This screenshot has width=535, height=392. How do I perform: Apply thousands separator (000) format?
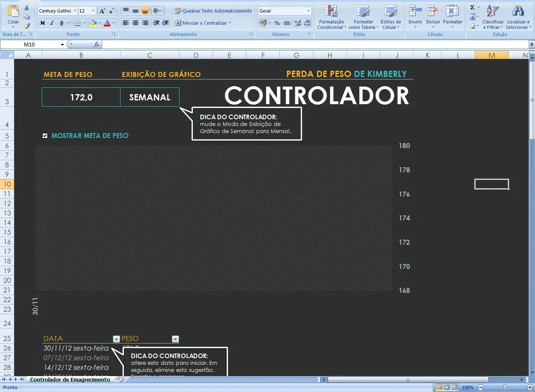pyautogui.click(x=287, y=23)
